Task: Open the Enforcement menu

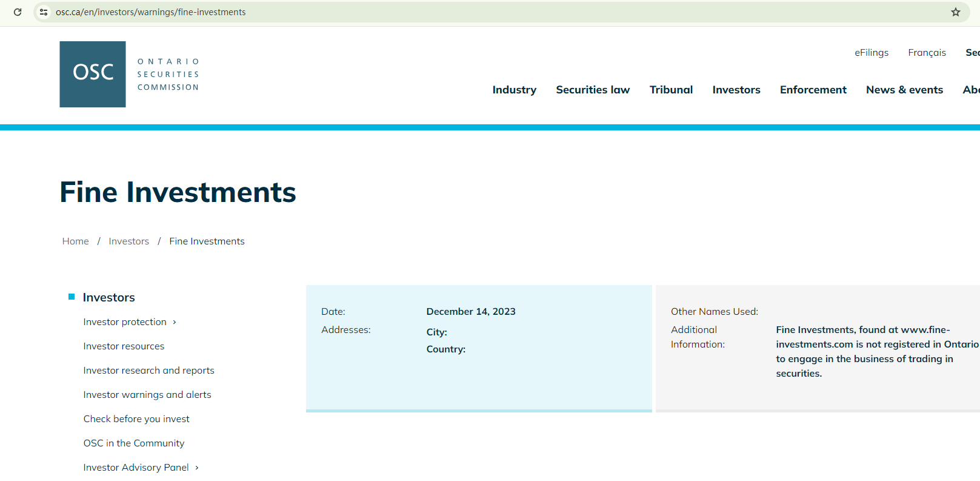Action: [813, 90]
